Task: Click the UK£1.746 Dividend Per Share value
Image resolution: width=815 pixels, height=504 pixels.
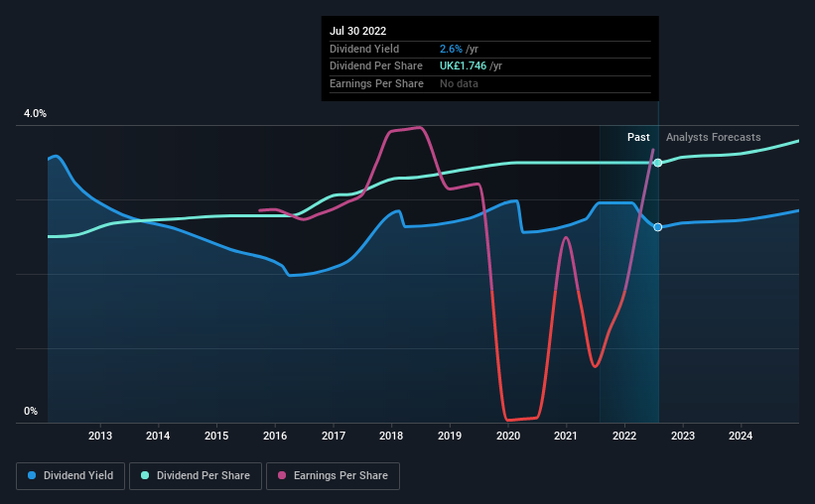Action: (463, 66)
